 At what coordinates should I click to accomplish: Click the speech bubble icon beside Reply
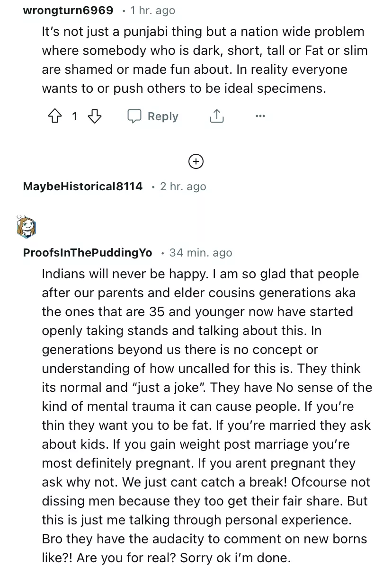click(x=135, y=116)
